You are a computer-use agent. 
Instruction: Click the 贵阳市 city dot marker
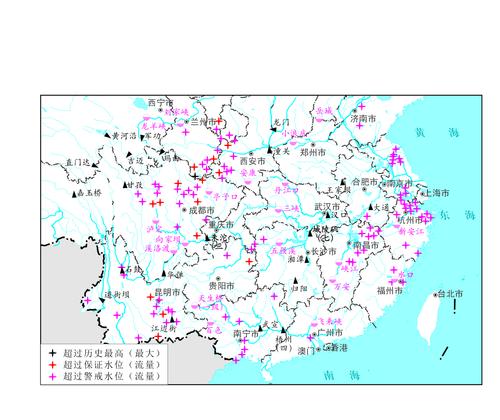coord(218,278)
